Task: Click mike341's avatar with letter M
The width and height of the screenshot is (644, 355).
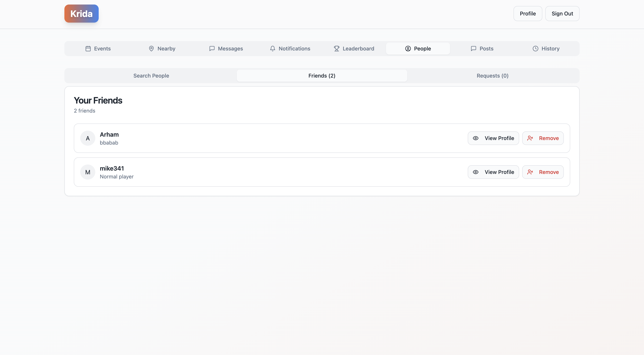Action: point(88,172)
